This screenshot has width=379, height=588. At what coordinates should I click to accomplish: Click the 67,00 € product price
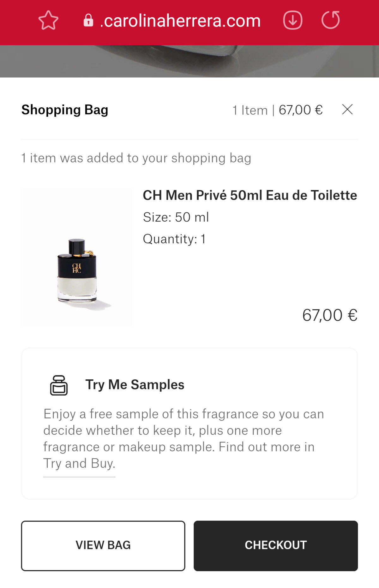pos(329,315)
